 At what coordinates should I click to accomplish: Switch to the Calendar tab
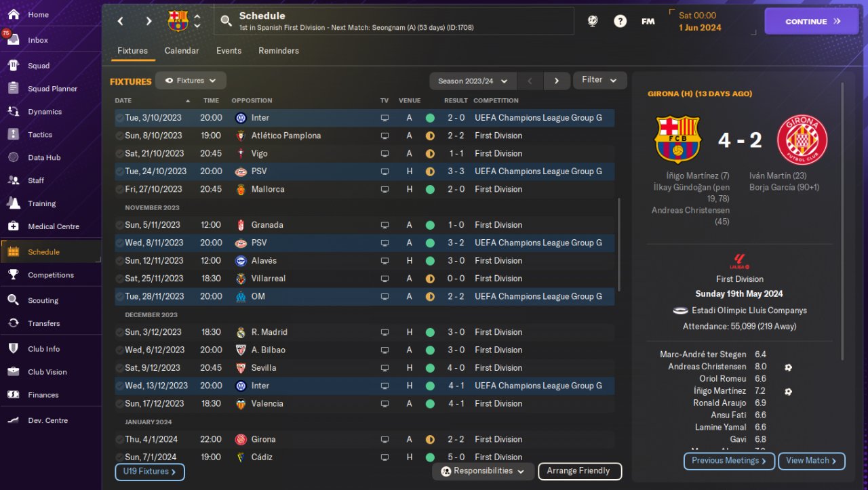pos(182,51)
